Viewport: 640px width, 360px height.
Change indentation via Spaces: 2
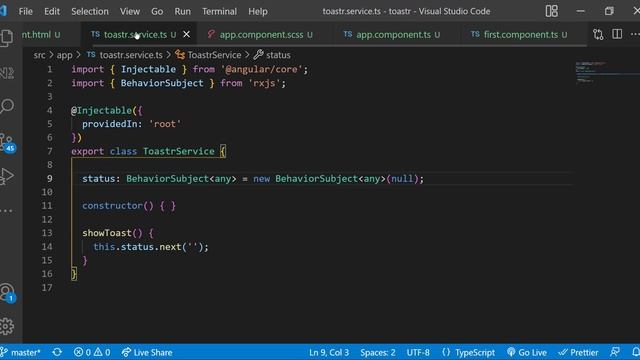[378, 352]
